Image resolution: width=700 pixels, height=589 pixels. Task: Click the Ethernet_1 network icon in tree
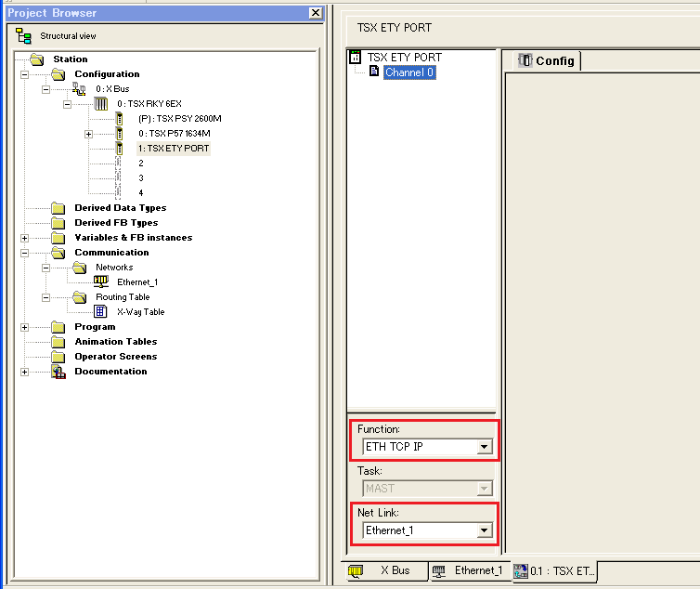pos(101,282)
